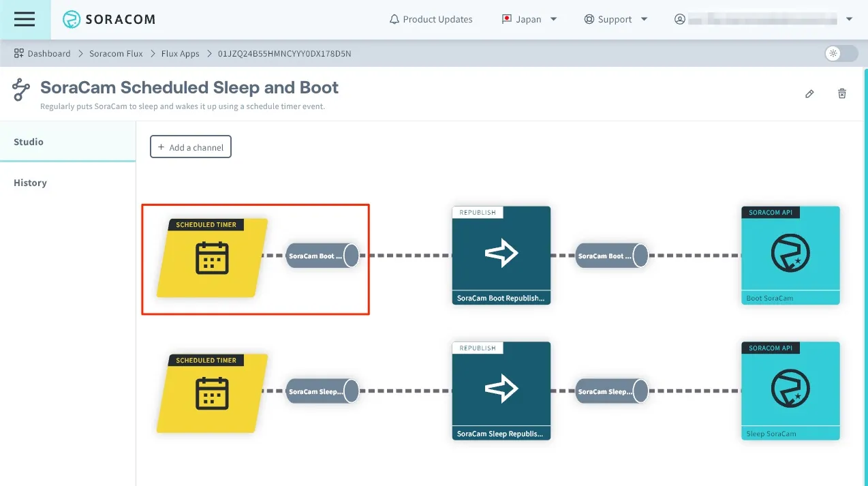Click the flux app icon beside title

pyautogui.click(x=22, y=89)
